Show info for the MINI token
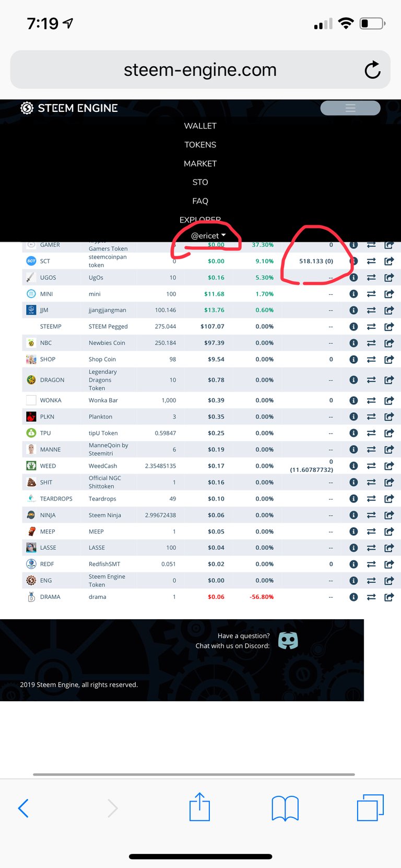 (x=353, y=294)
